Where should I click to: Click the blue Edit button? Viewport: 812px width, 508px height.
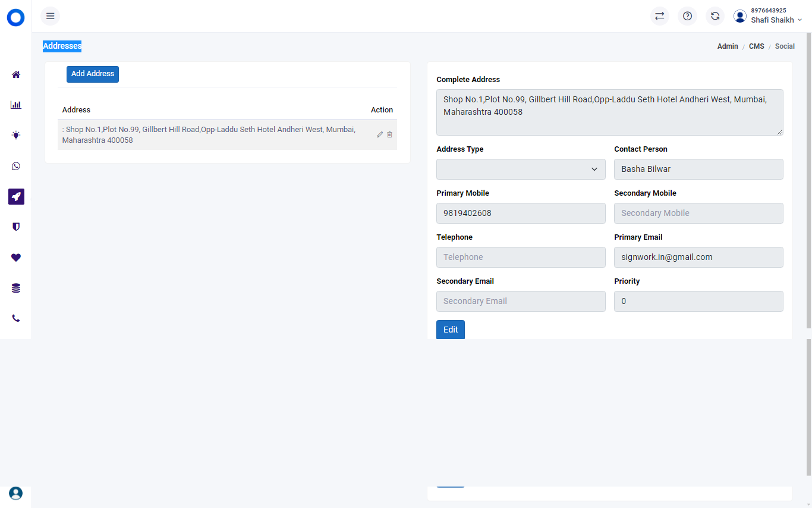tap(451, 330)
